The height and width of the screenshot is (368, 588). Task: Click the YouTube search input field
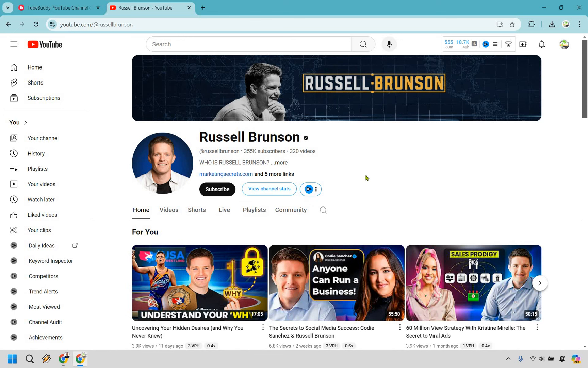(248, 44)
